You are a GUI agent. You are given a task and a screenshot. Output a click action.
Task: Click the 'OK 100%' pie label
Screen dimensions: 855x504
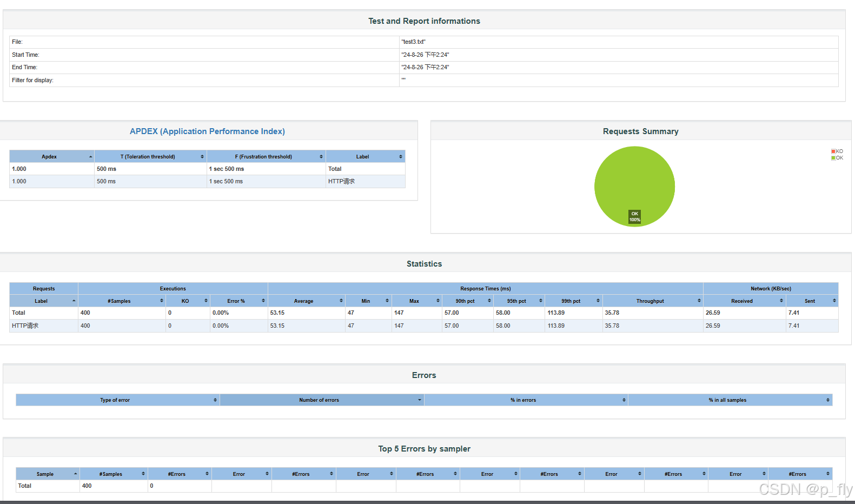pos(635,217)
